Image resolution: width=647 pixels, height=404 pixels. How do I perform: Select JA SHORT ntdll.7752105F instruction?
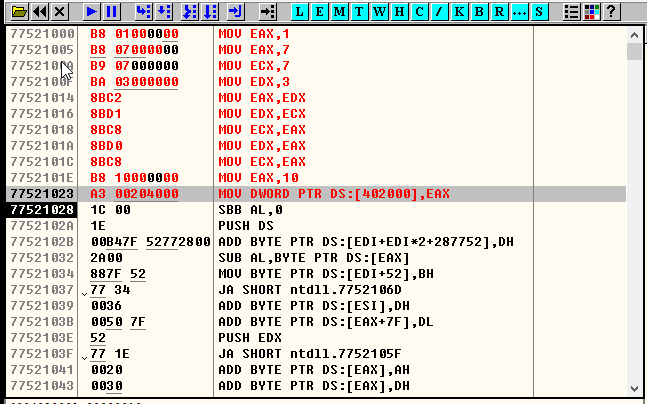click(310, 354)
